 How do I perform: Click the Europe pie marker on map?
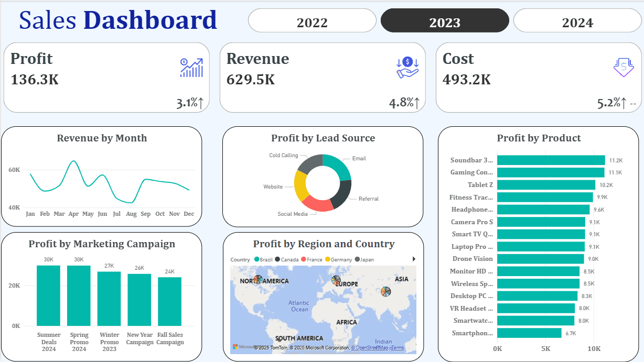(x=336, y=280)
